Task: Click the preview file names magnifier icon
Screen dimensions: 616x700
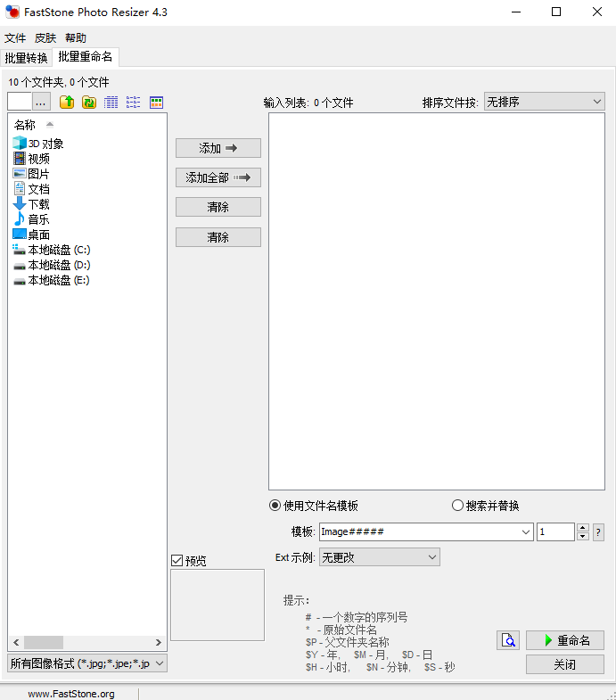Action: pos(508,640)
